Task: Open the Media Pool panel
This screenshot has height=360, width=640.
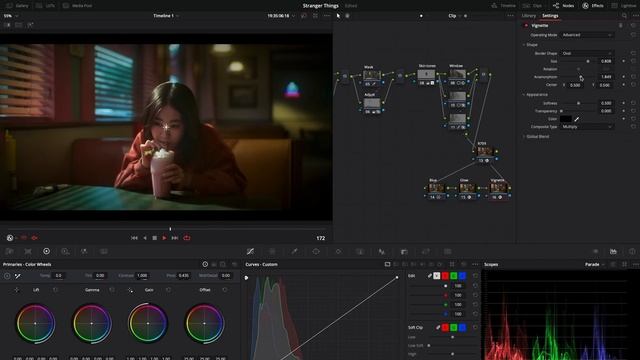Action: tap(77, 6)
